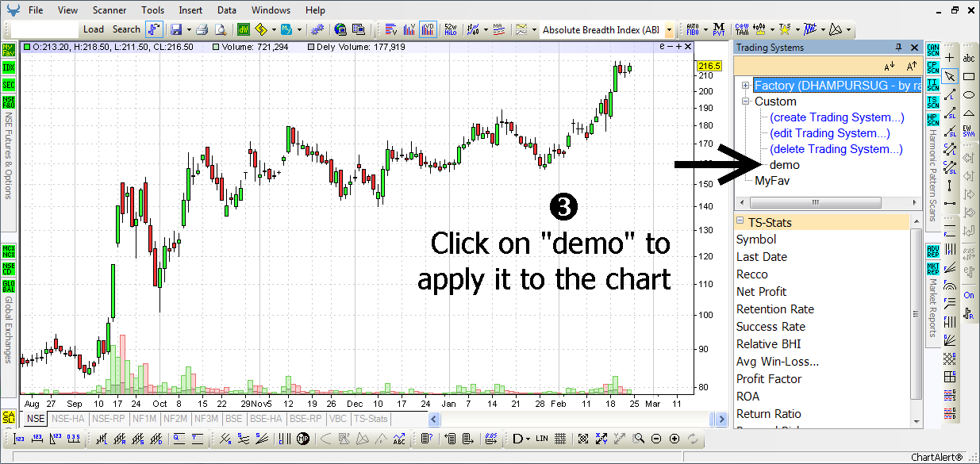Click the grid display icon in bottom toolbar
This screenshot has height=464, width=980.
(559, 439)
